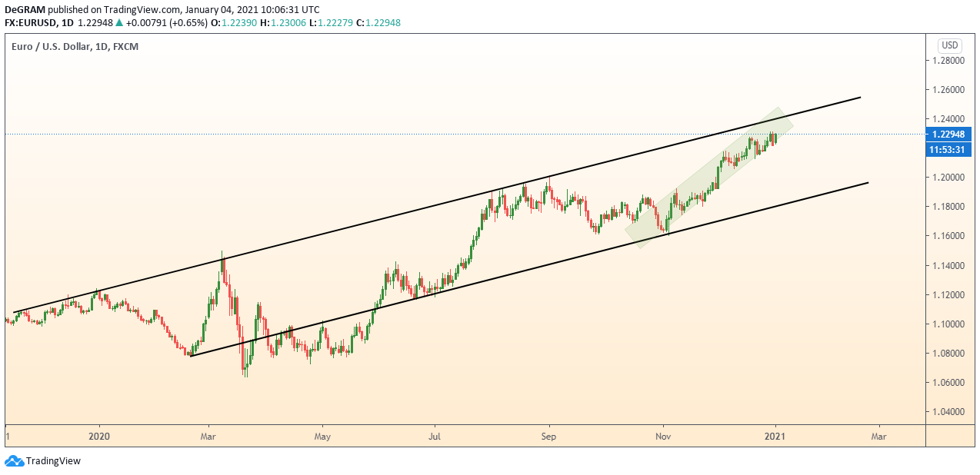Click the Mar label after 2021 on time axis
Image resolution: width=980 pixels, height=475 pixels.
878,436
